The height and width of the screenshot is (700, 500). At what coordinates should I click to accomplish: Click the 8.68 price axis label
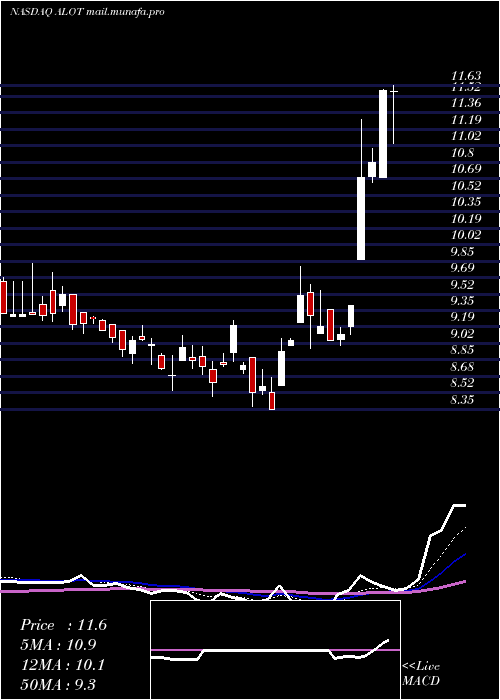[462, 367]
